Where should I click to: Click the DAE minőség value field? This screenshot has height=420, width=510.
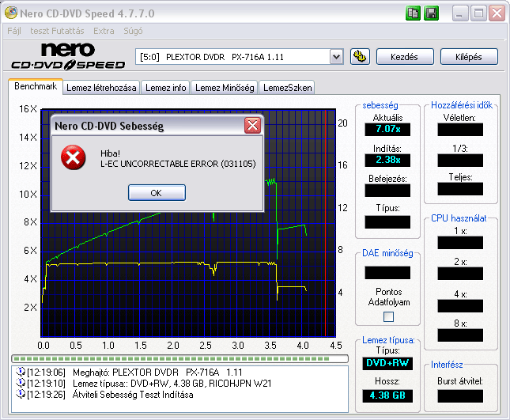387,273
